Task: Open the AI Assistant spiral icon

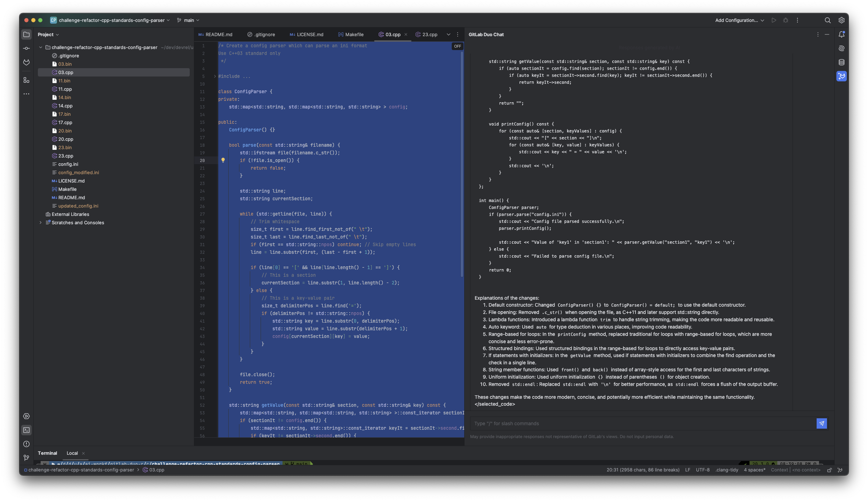Action: tap(841, 48)
